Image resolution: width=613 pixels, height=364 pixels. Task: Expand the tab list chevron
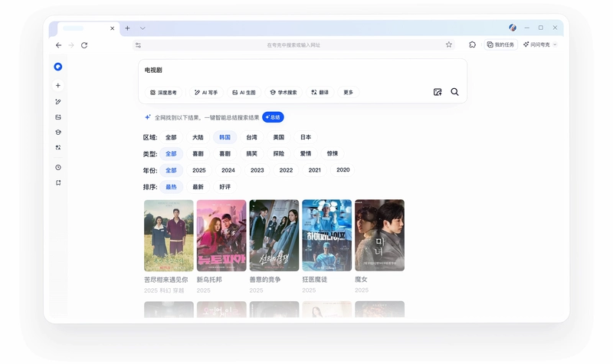[143, 28]
